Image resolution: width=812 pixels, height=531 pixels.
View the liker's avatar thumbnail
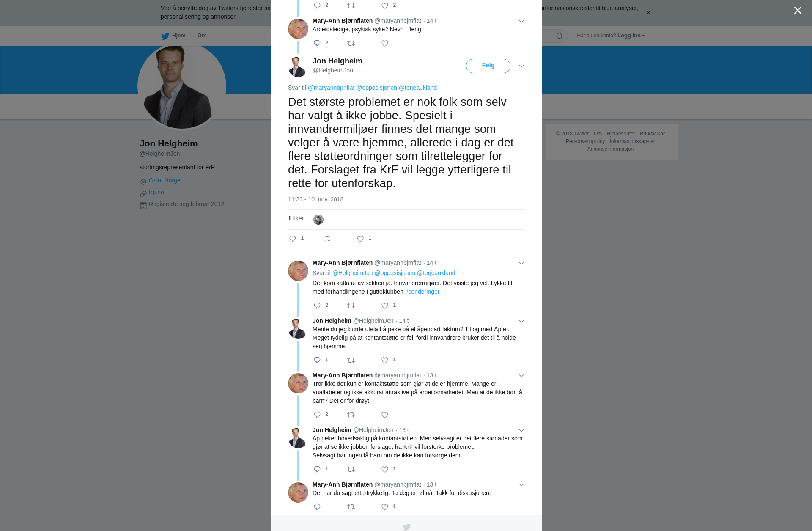coord(318,220)
